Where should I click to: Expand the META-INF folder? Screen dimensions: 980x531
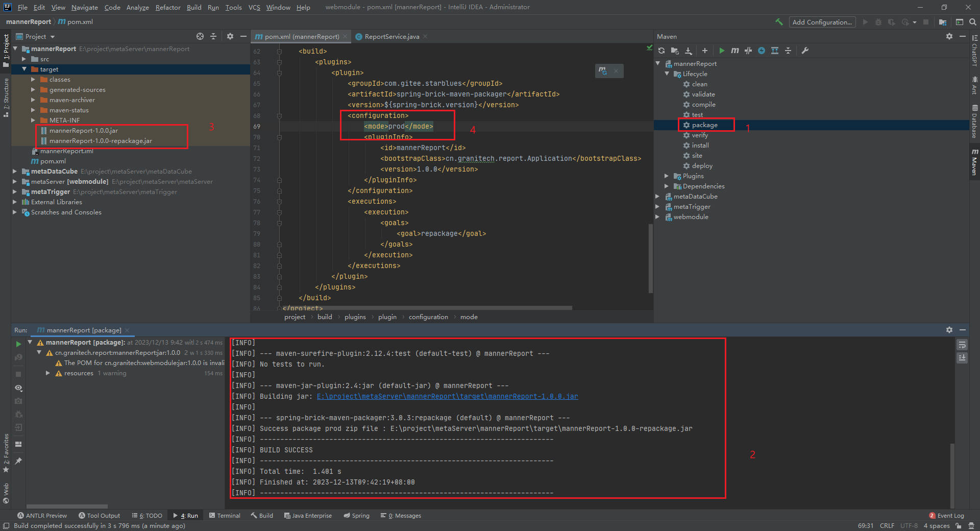33,120
